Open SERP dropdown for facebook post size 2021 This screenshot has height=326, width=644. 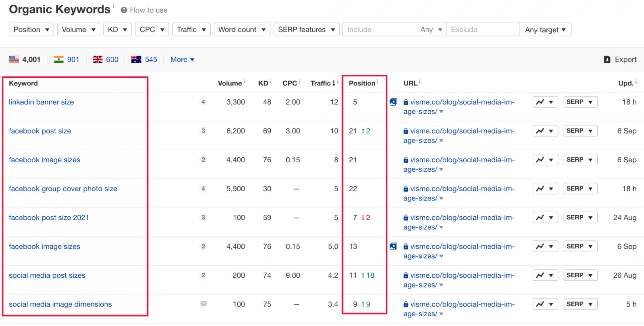(580, 217)
